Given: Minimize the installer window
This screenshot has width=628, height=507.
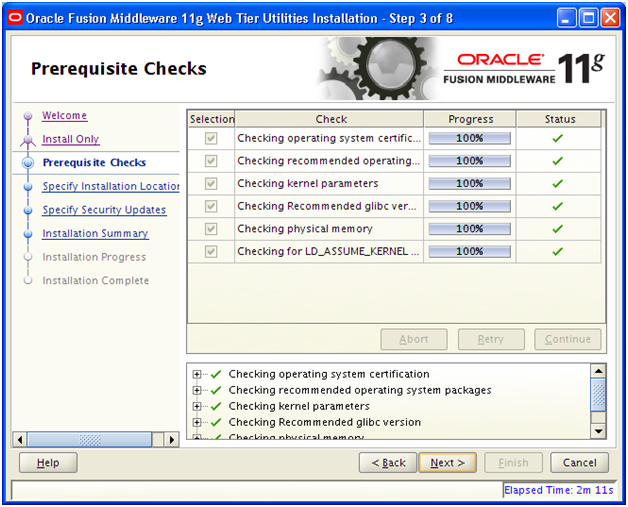Looking at the screenshot, I should [x=566, y=18].
